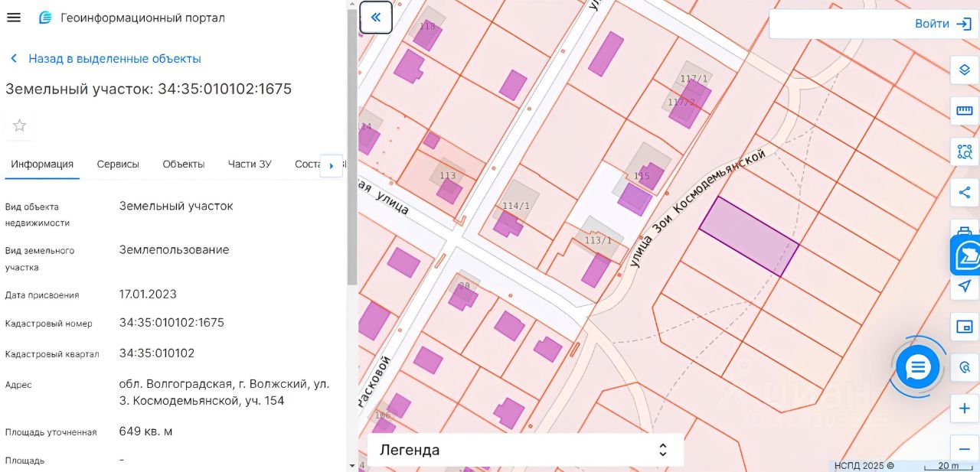Screen dimensions: 980x472
Task: Click the area value 649 кв. м
Action: coord(145,431)
